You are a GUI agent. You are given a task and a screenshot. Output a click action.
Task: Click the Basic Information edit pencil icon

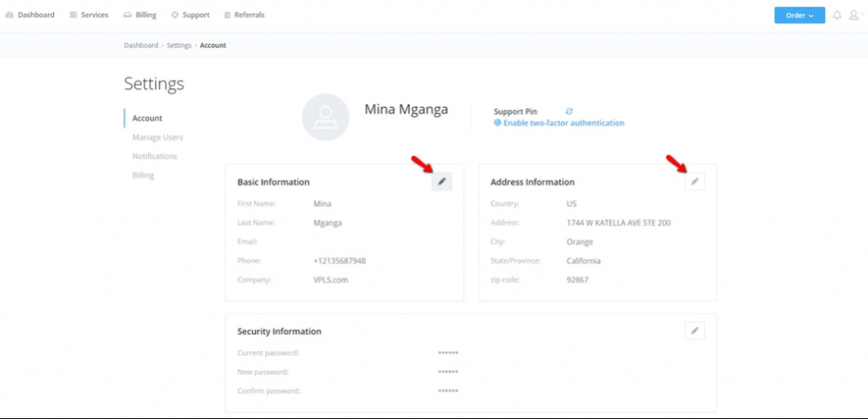tap(442, 182)
